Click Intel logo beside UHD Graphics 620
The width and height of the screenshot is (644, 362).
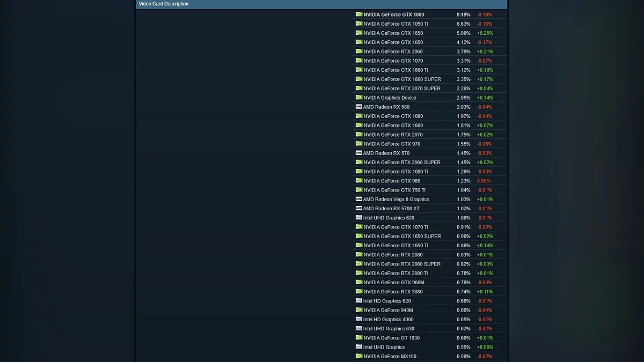tap(358, 218)
